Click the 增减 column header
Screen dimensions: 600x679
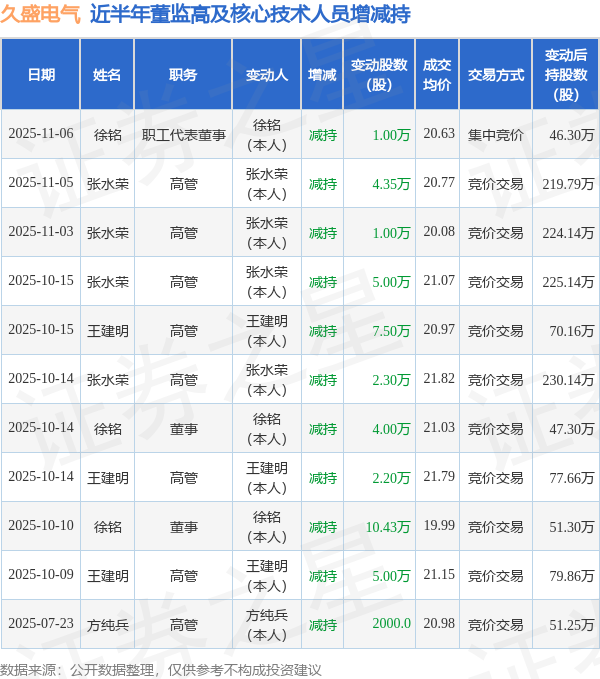point(322,75)
